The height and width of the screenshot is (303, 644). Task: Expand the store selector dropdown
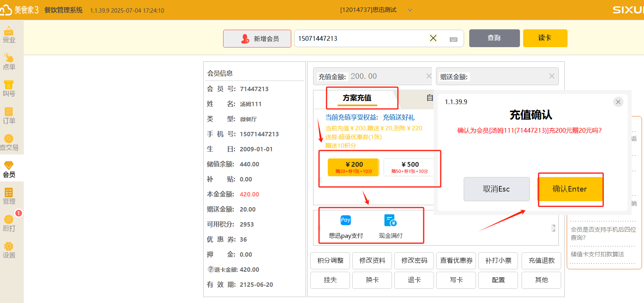410,10
